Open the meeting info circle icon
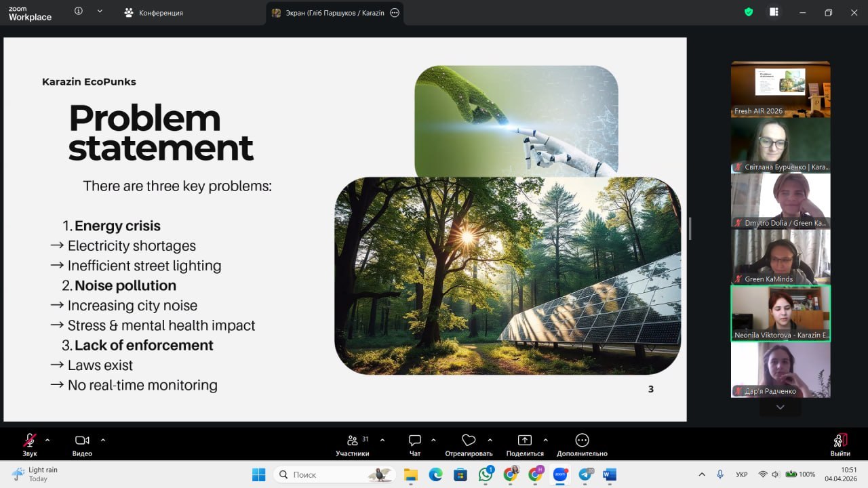This screenshot has height=488, width=868. (79, 12)
